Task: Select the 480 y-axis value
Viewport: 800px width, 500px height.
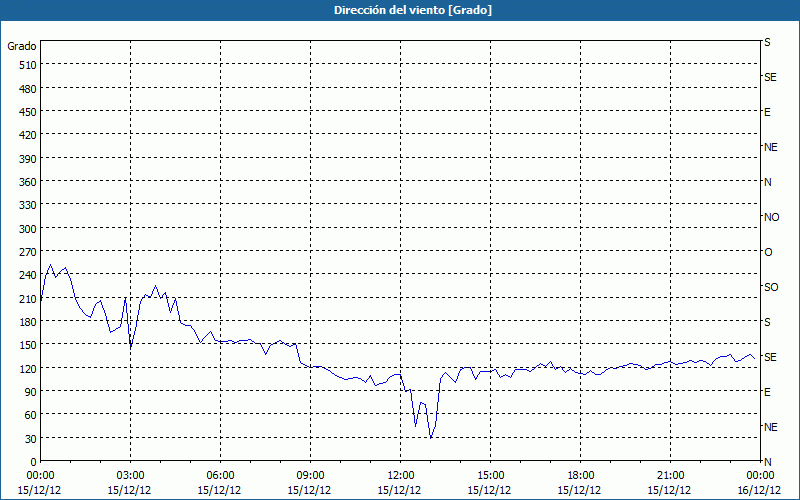Action: (28, 89)
